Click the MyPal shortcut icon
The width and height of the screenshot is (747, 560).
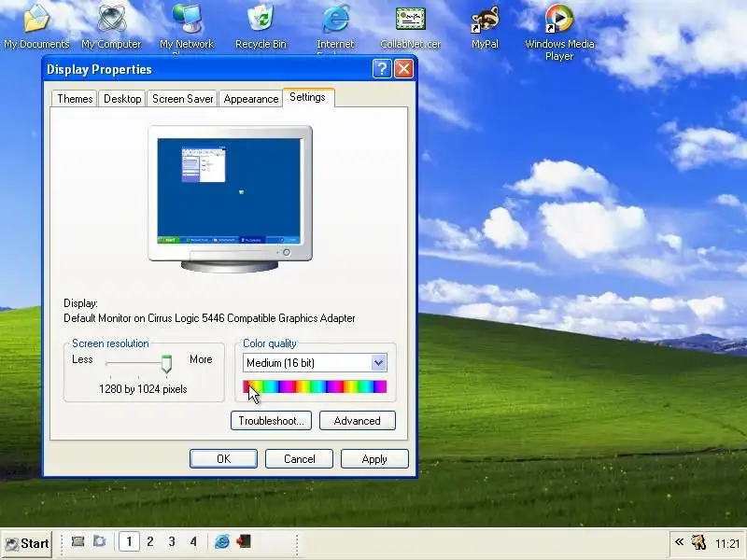click(485, 26)
